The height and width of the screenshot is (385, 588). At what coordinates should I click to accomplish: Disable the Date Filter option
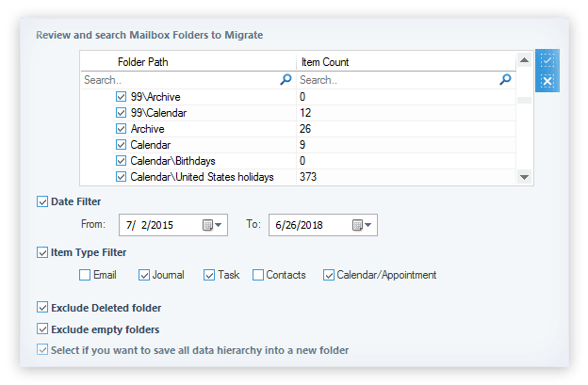[x=42, y=201]
